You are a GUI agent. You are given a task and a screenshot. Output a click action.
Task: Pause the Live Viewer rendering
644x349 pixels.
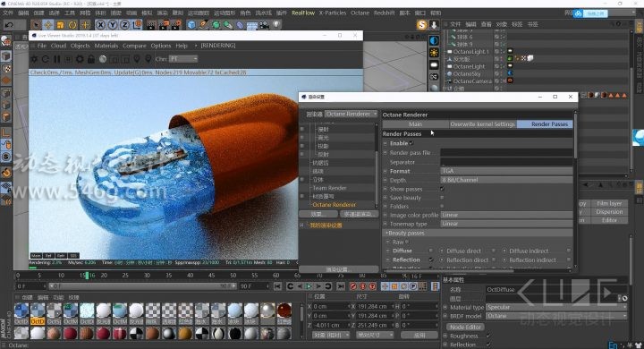(x=57, y=59)
